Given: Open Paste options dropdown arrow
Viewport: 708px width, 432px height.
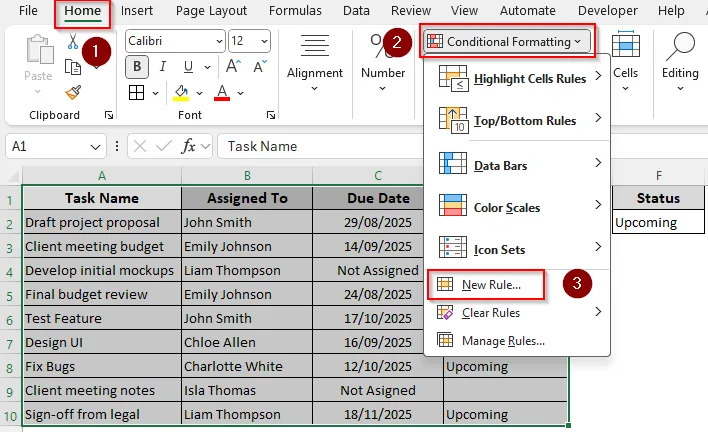Looking at the screenshot, I should pyautogui.click(x=37, y=92).
